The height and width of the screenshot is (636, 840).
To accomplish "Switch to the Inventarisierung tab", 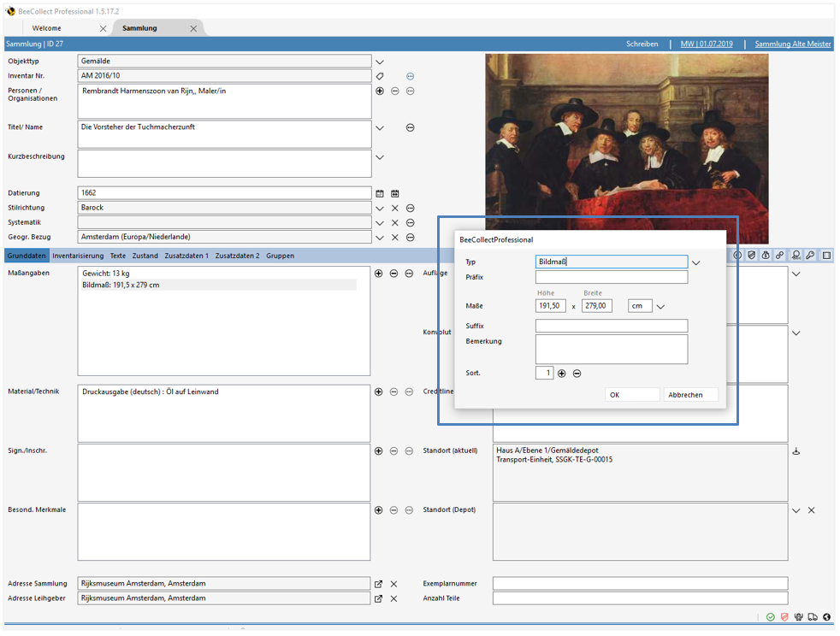I will (77, 256).
